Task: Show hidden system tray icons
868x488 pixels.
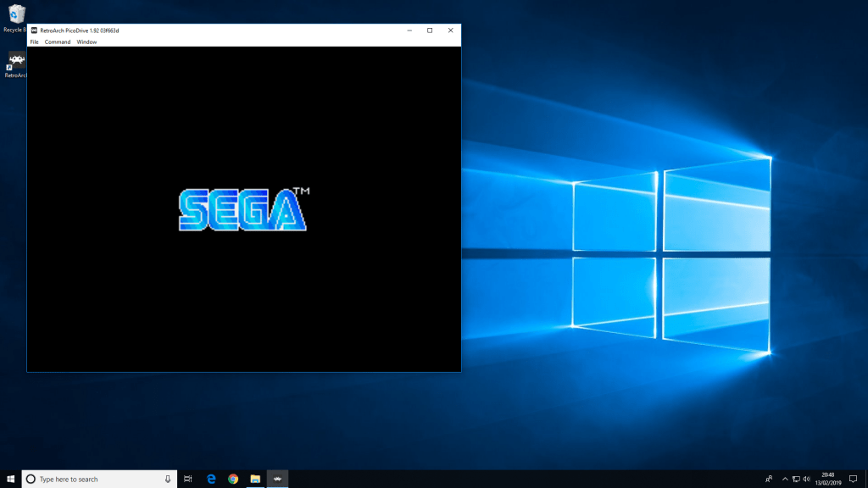Action: point(785,480)
